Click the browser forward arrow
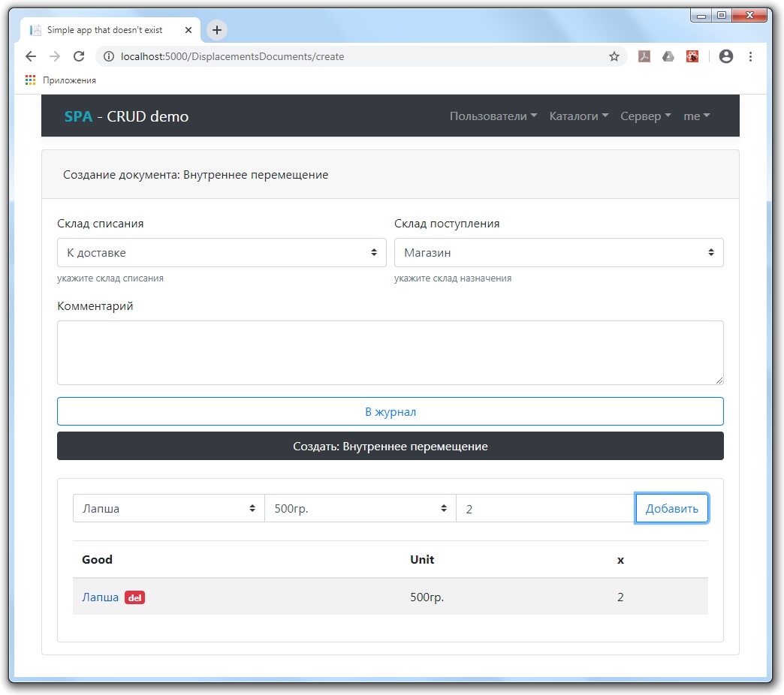This screenshot has height=695, width=784. [x=55, y=56]
